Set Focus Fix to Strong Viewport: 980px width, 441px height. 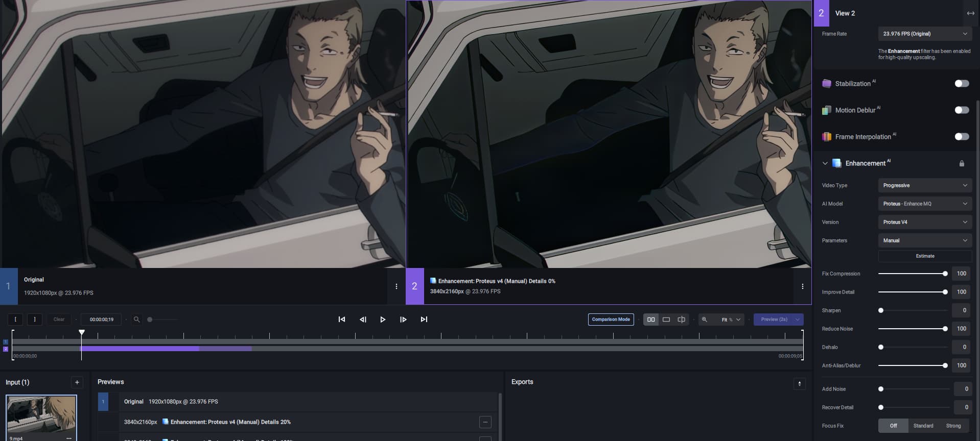(953, 426)
